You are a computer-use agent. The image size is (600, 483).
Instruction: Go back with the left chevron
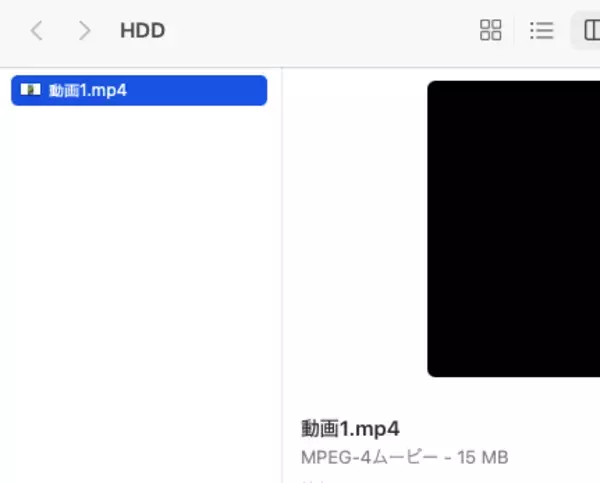point(37,30)
